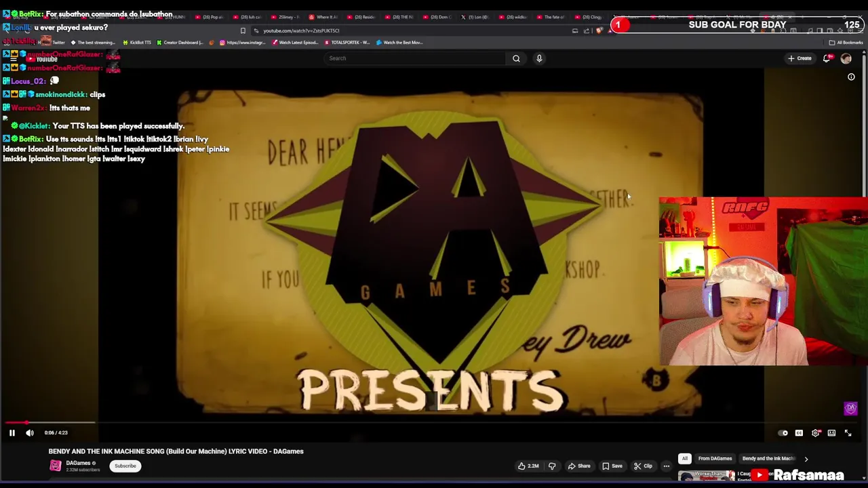868x488 pixels.
Task: Open the Create menu
Action: [x=800, y=58]
